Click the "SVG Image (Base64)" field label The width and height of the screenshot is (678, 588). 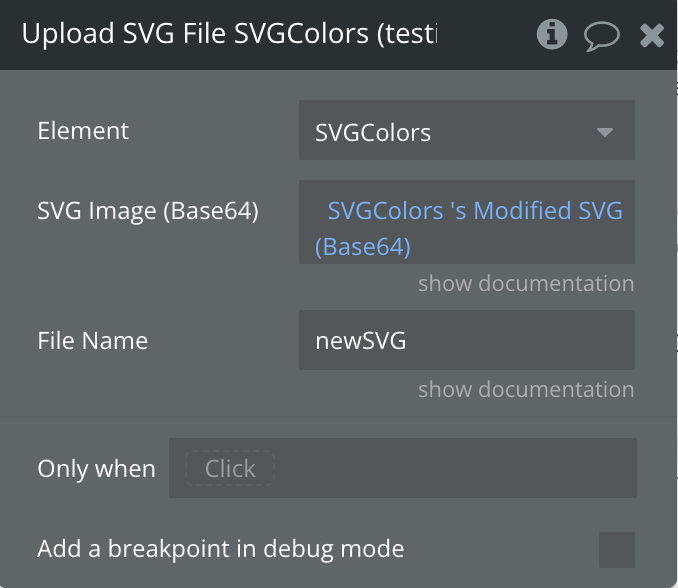click(148, 211)
